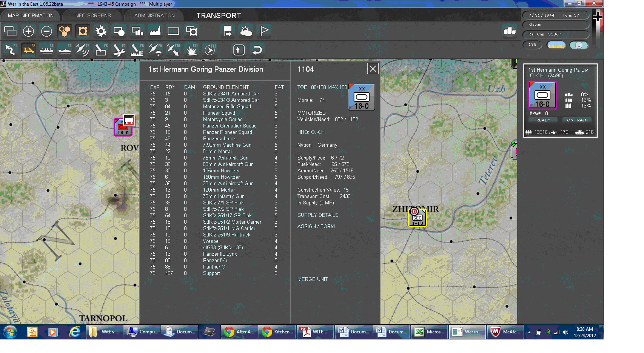This screenshot has width=644, height=353.
Task: Select bomb airfield mode F7 icon
Action: [x=119, y=50]
